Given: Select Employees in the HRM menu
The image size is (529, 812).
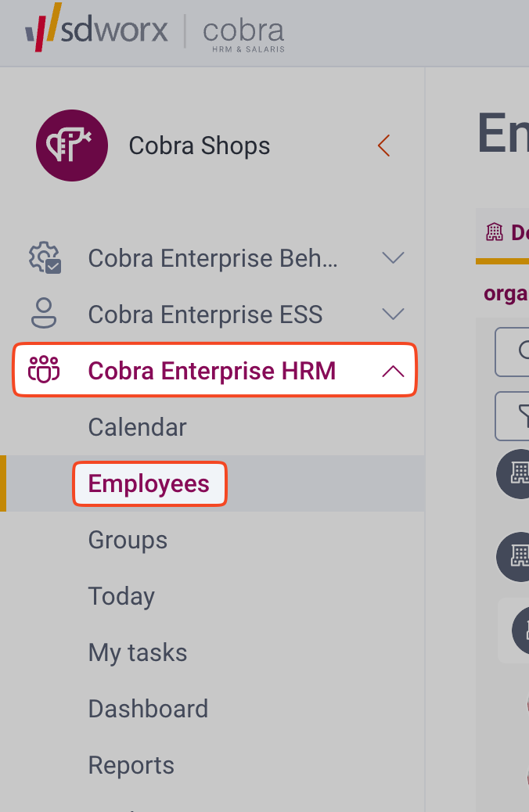Looking at the screenshot, I should 149,483.
